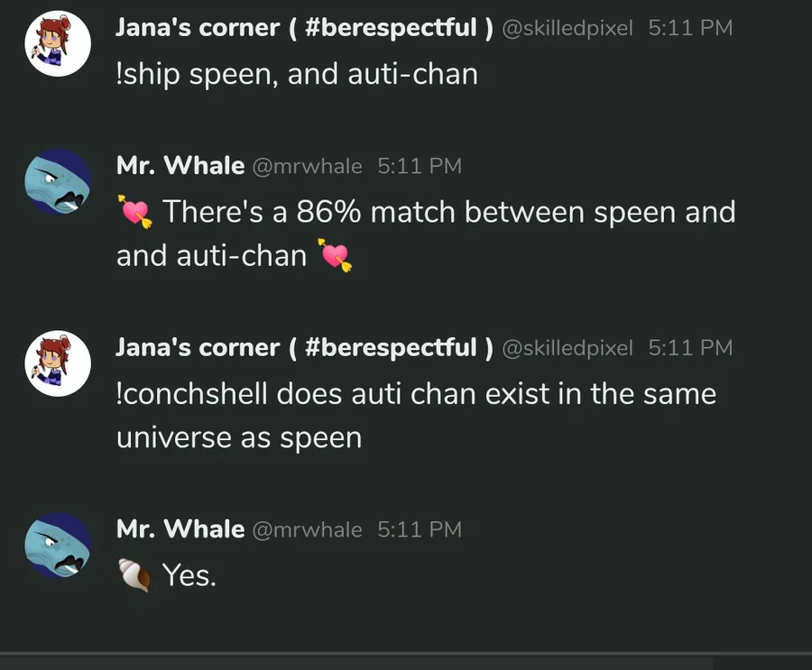Click the 5:11 PM timestamp on the !ship message
Image resolution: width=812 pixels, height=670 pixels.
(x=690, y=28)
